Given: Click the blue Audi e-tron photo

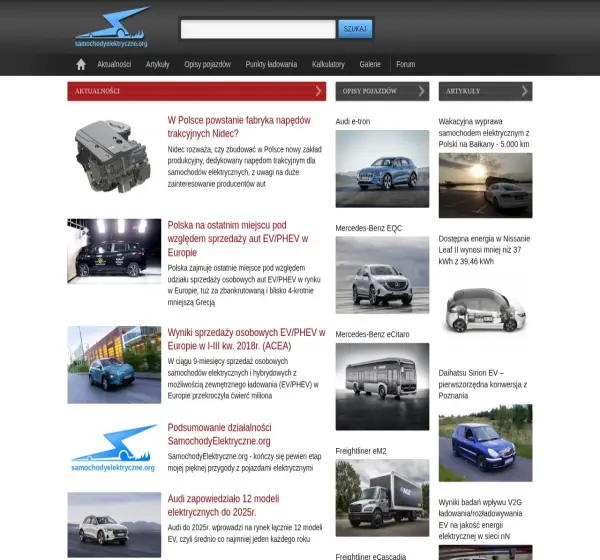Looking at the screenshot, I should 382,169.
